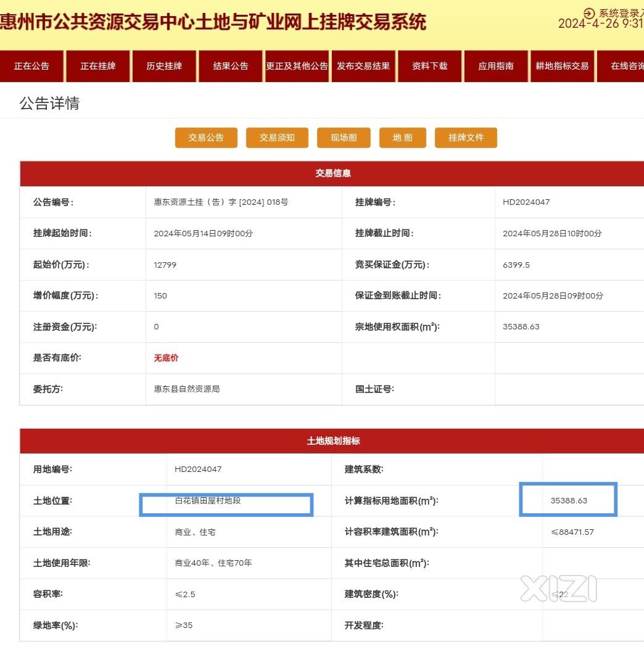Click the 是否有底价 label
This screenshot has width=644, height=649.
point(57,358)
